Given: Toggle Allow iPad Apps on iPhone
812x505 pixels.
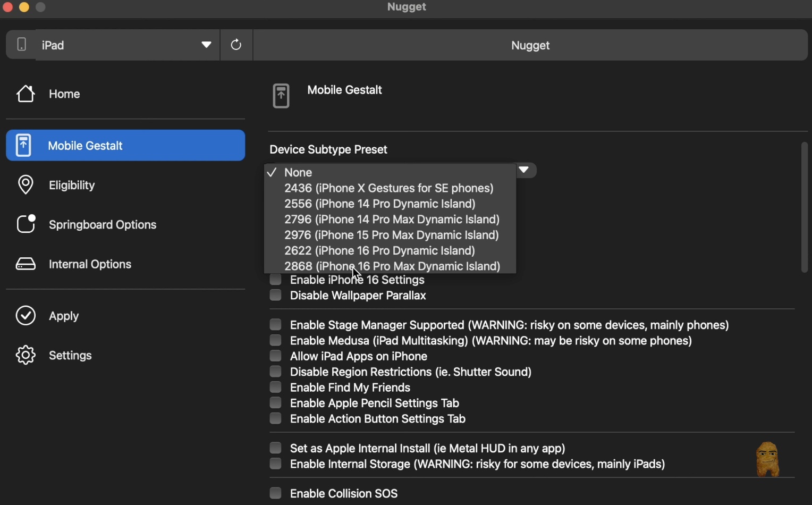Looking at the screenshot, I should click(275, 356).
